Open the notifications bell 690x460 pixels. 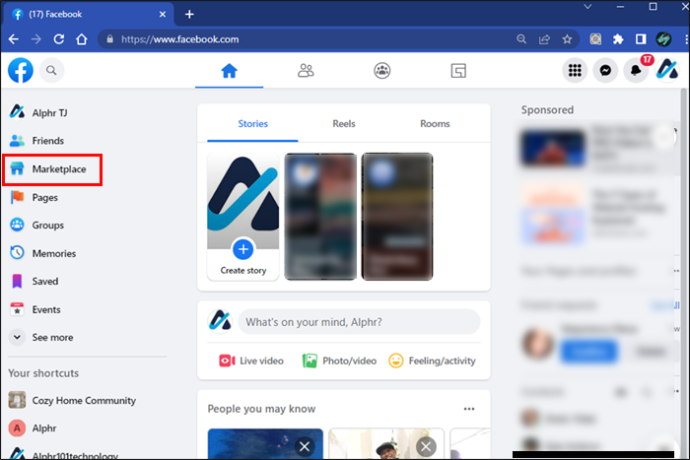(636, 70)
